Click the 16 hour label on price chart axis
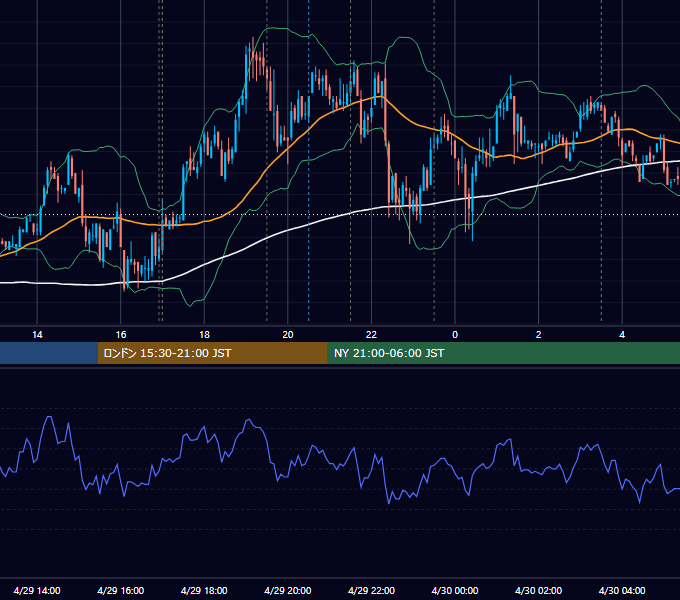680x600 pixels. (x=121, y=335)
